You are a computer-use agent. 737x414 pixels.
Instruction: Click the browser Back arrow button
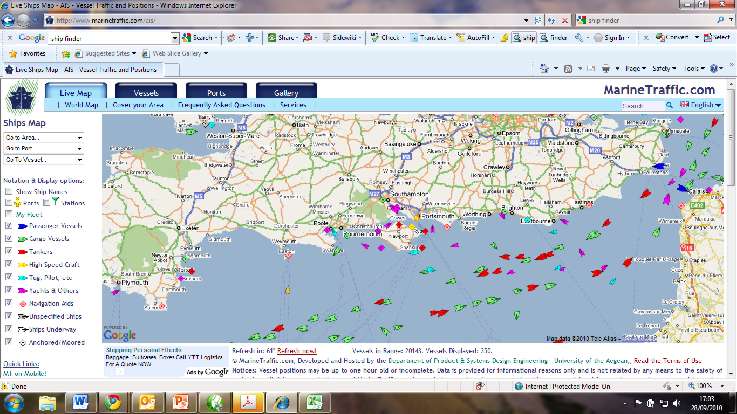click(13, 19)
